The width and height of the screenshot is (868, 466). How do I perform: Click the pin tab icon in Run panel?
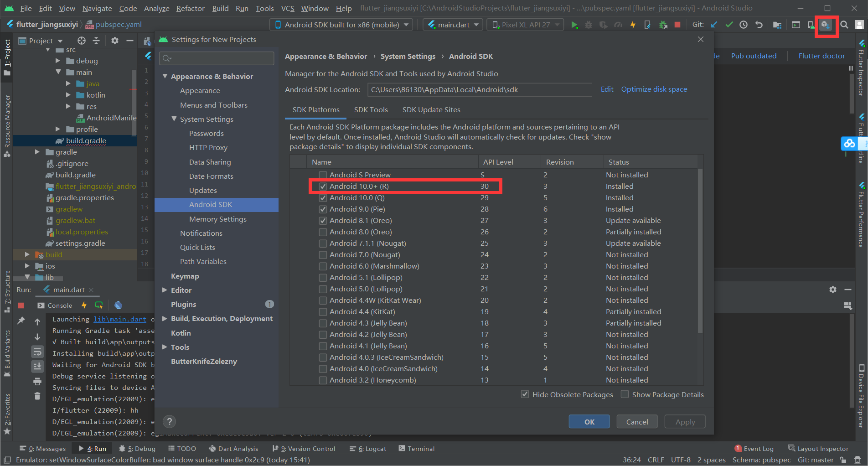click(21, 321)
